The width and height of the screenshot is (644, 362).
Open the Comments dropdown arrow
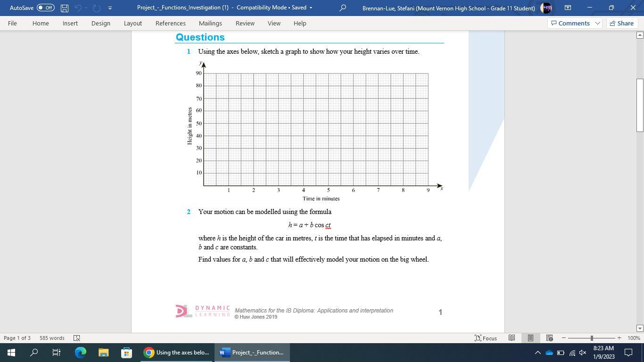coord(597,23)
